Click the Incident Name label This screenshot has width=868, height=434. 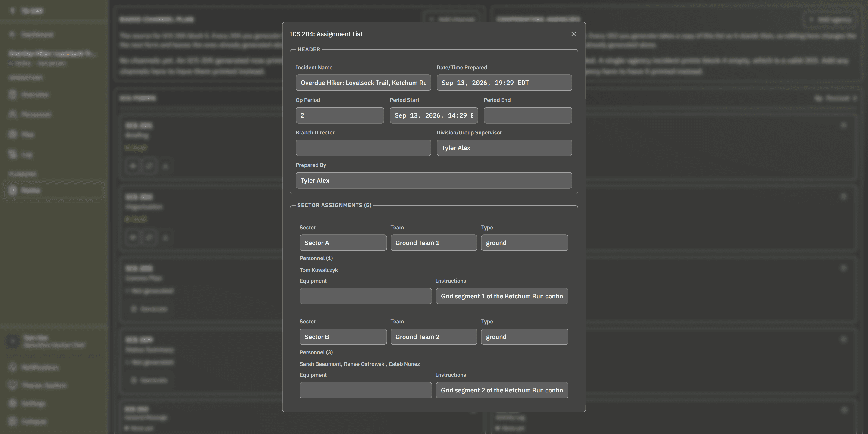[314, 68]
